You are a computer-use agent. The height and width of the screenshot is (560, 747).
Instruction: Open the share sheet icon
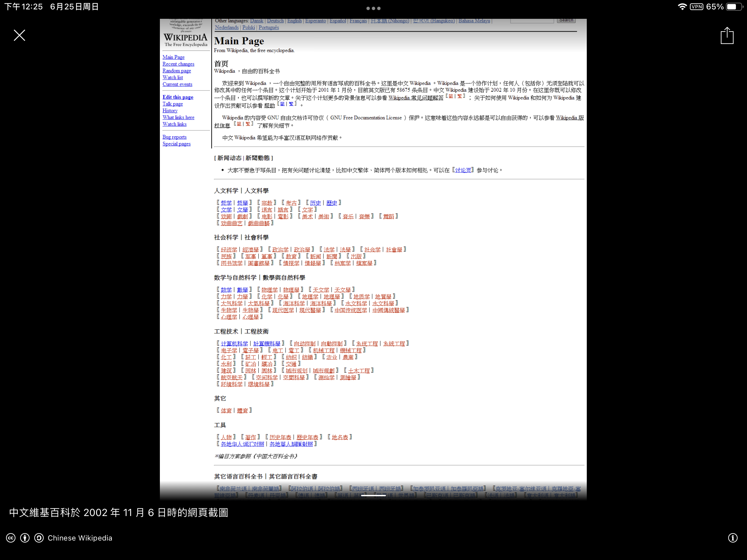point(727,35)
